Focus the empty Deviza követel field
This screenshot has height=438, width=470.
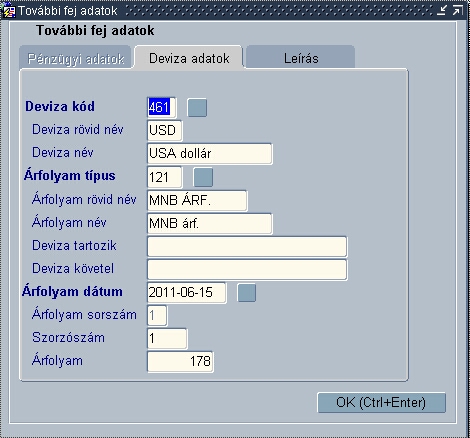247,270
